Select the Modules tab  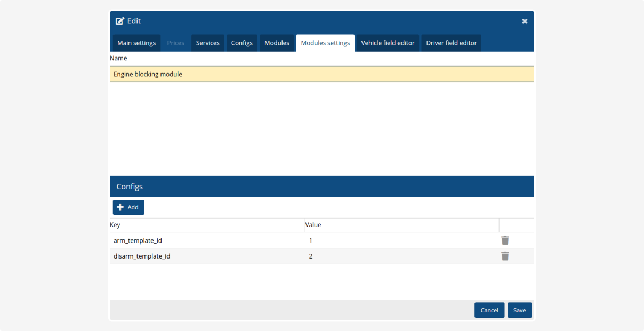click(x=277, y=43)
